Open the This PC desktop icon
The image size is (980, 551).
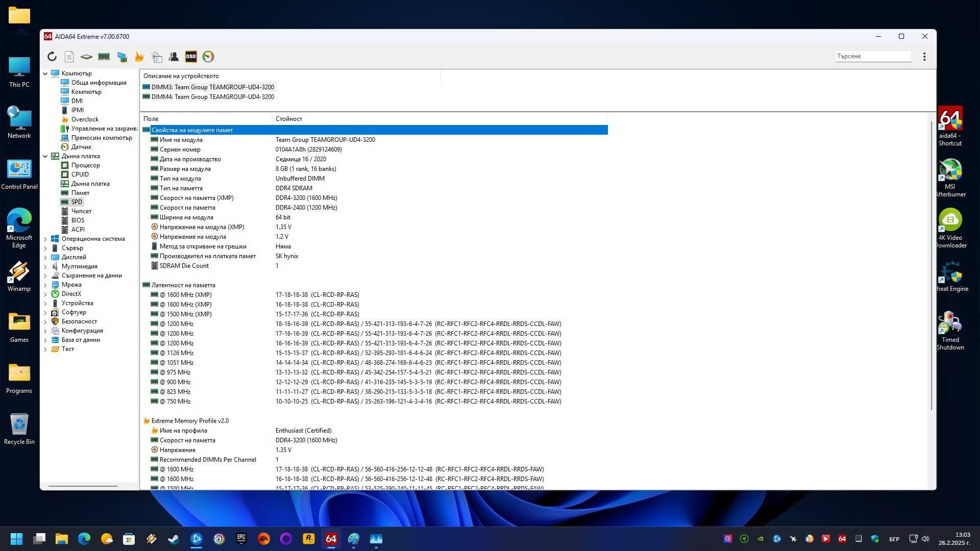point(19,72)
